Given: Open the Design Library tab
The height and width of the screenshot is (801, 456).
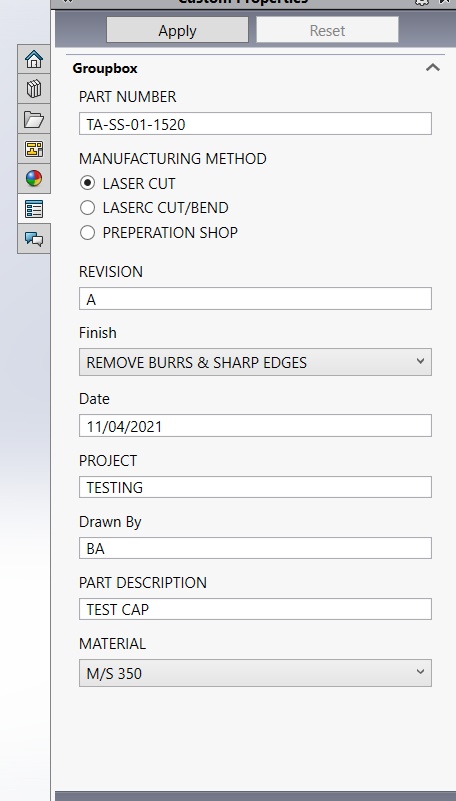Looking at the screenshot, I should (34, 89).
